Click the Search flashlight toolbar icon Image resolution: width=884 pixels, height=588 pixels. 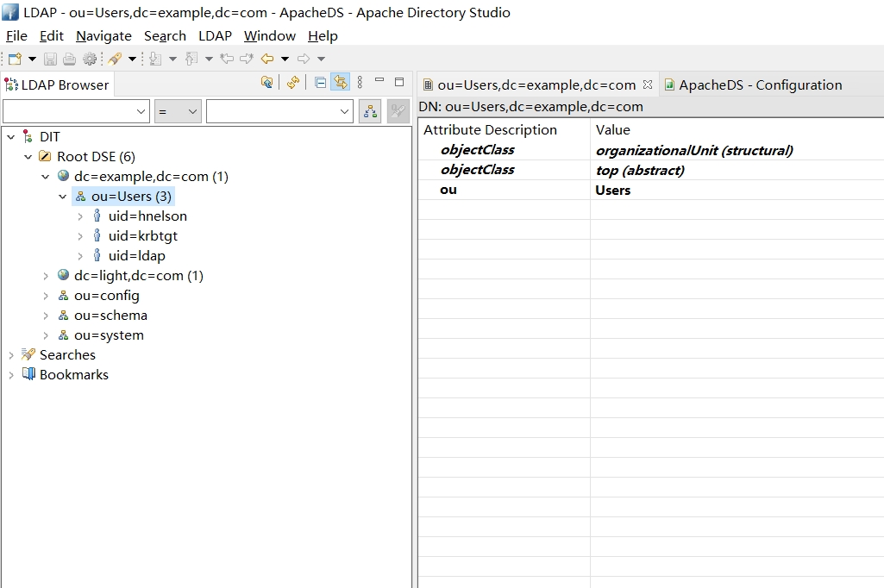coord(115,59)
